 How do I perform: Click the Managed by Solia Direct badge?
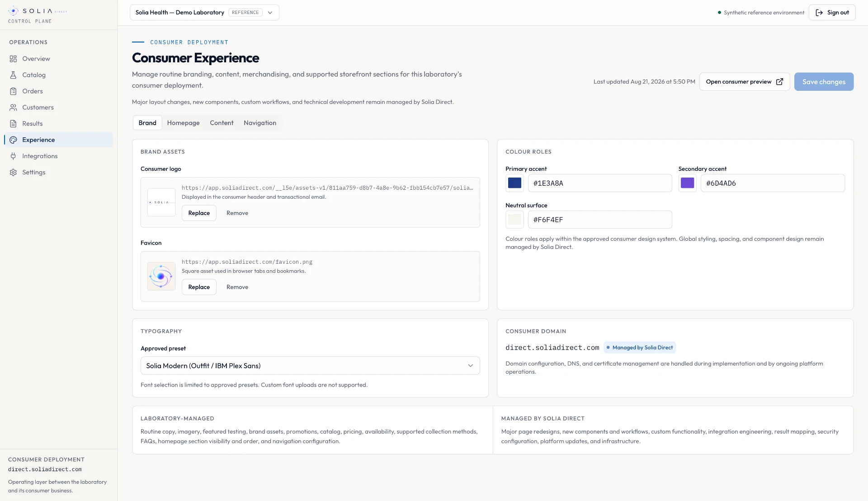(640, 348)
